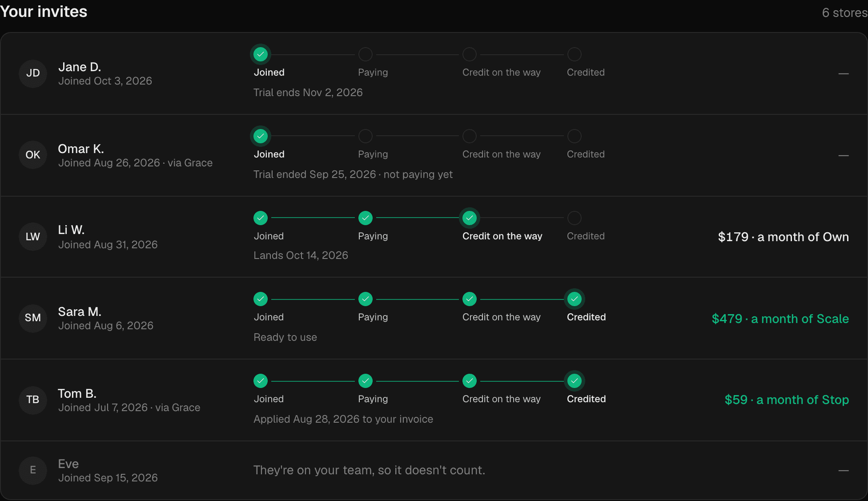Click 'Applied Aug 28, 2026 to your invoice'
868x501 pixels.
(x=343, y=419)
